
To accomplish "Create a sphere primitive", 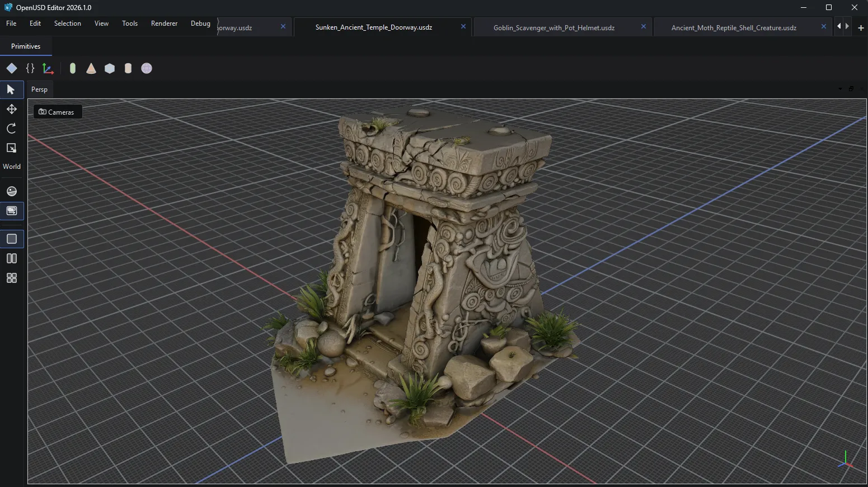I will 147,68.
